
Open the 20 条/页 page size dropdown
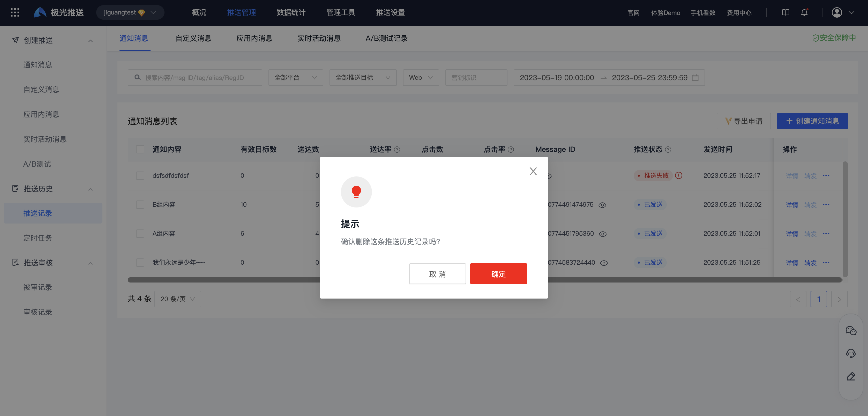(178, 299)
